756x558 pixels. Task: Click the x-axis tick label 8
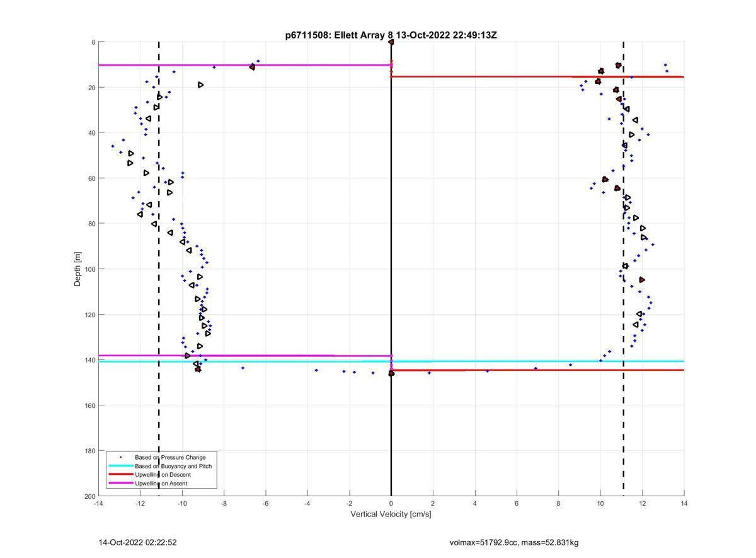pos(558,503)
